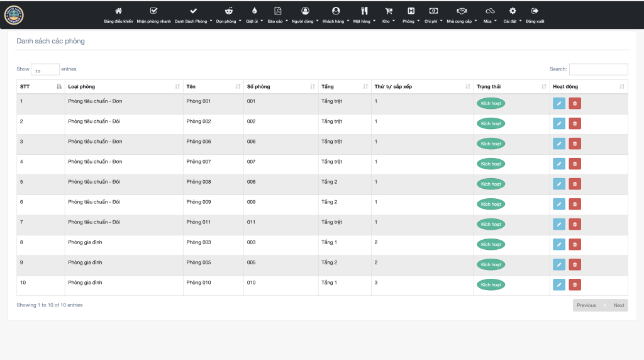Edit Phòng 003 with pencil icon
Viewport: 644px width, 360px height.
tap(559, 245)
